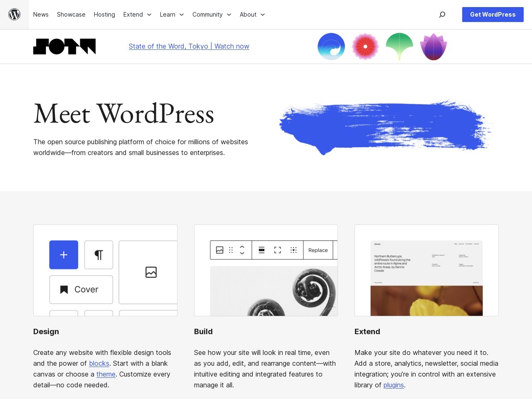Viewport: 532px width, 399px height.
Task: Open the plugins link in Extend section
Action: [393, 385]
